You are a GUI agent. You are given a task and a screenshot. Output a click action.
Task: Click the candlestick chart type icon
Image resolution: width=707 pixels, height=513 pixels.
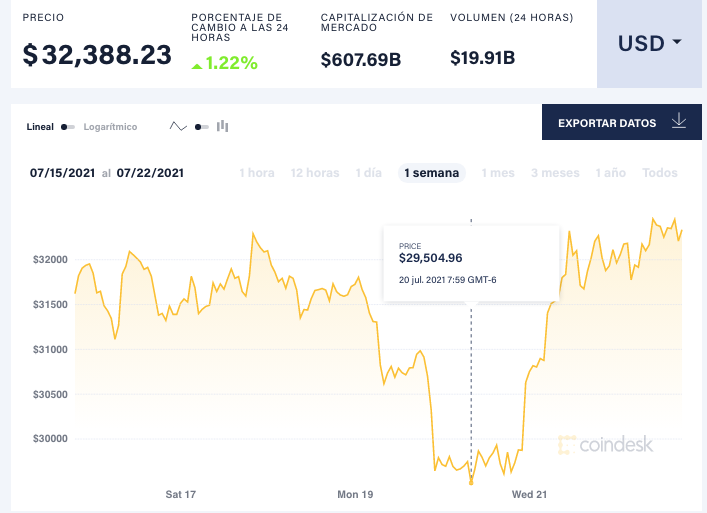[x=223, y=126]
